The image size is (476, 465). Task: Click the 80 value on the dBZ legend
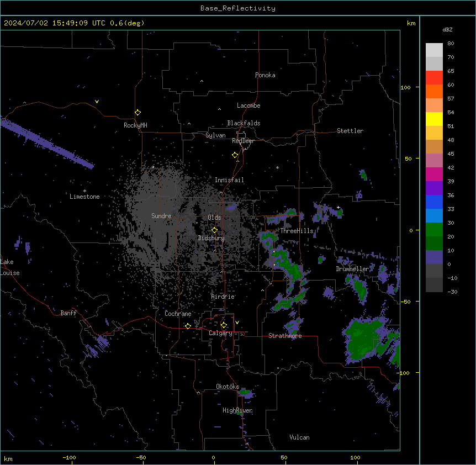tap(451, 44)
